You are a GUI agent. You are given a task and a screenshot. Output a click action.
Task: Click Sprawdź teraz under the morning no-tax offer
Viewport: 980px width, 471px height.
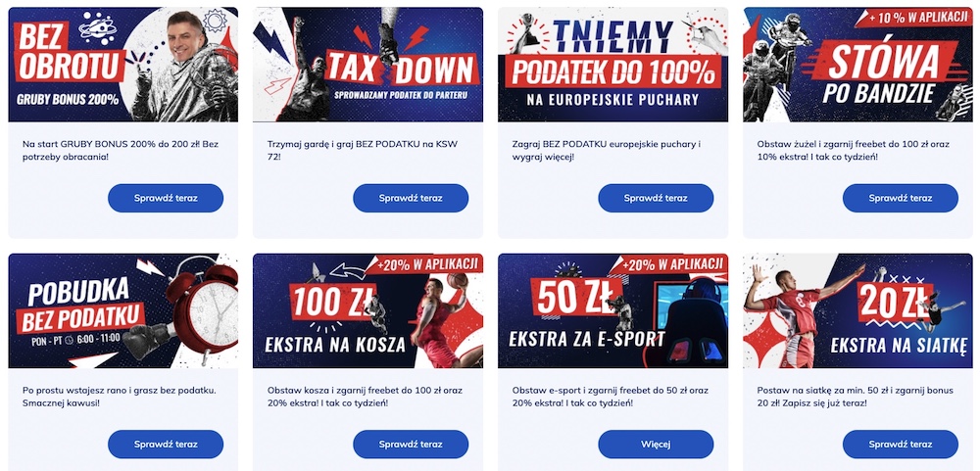click(x=166, y=445)
